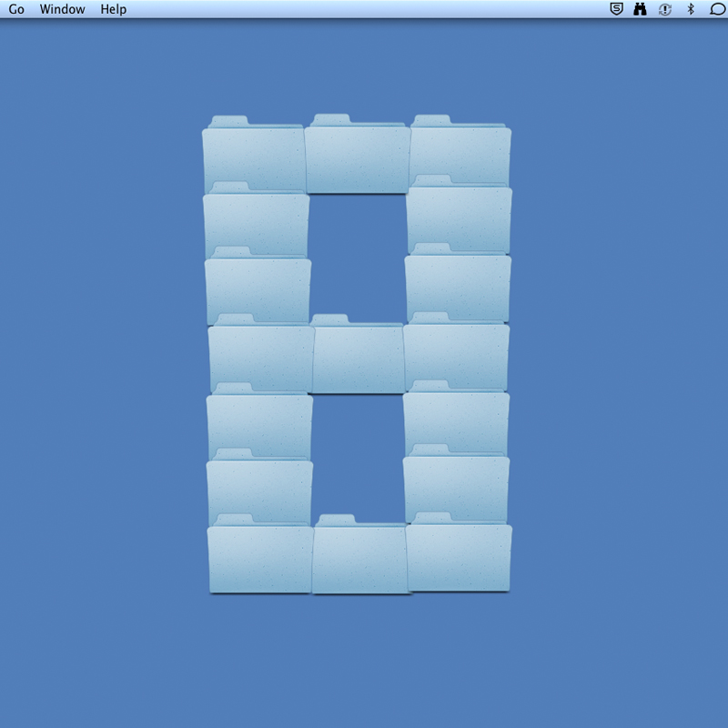Select the bottom-right corner folder of the eight
The image size is (728, 728).
(459, 552)
